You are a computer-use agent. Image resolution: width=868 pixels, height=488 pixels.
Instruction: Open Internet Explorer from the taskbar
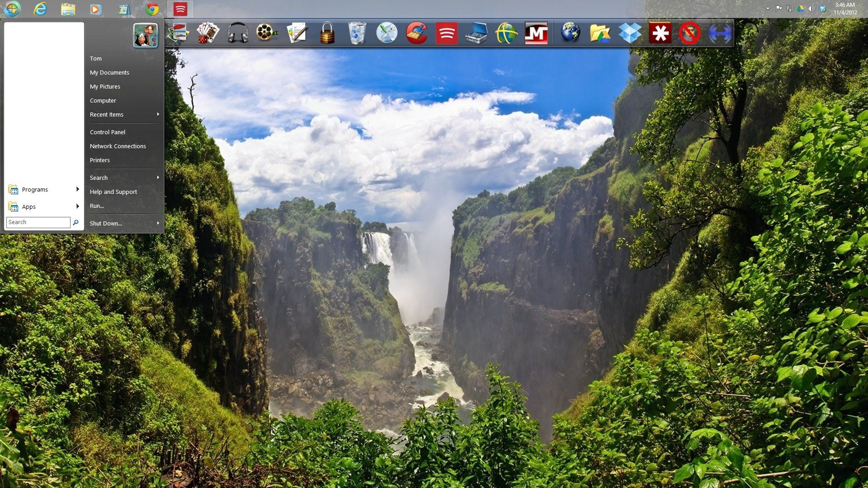[40, 9]
